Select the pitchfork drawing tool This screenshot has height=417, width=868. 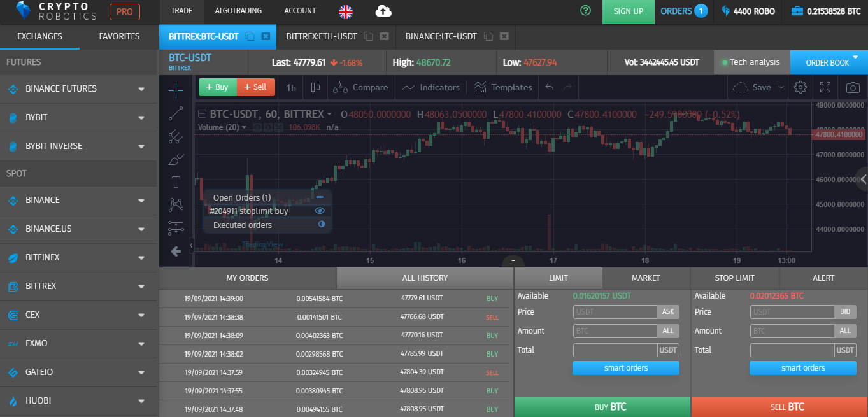coord(176,136)
